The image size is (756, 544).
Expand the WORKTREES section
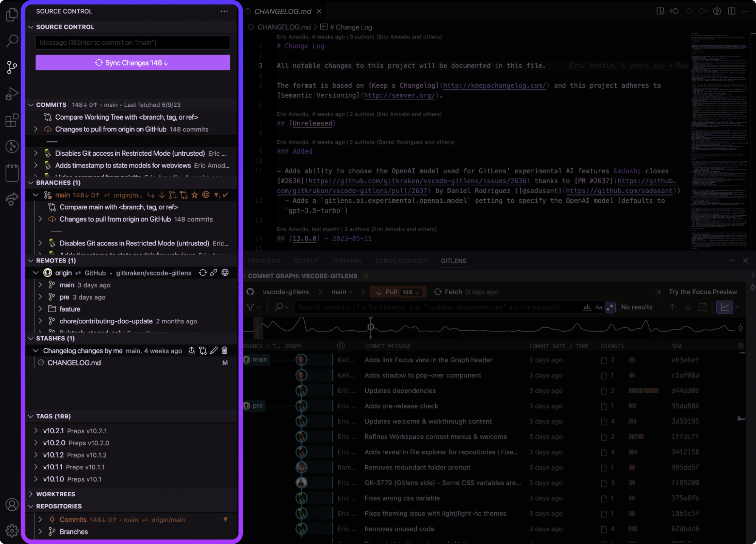point(31,494)
